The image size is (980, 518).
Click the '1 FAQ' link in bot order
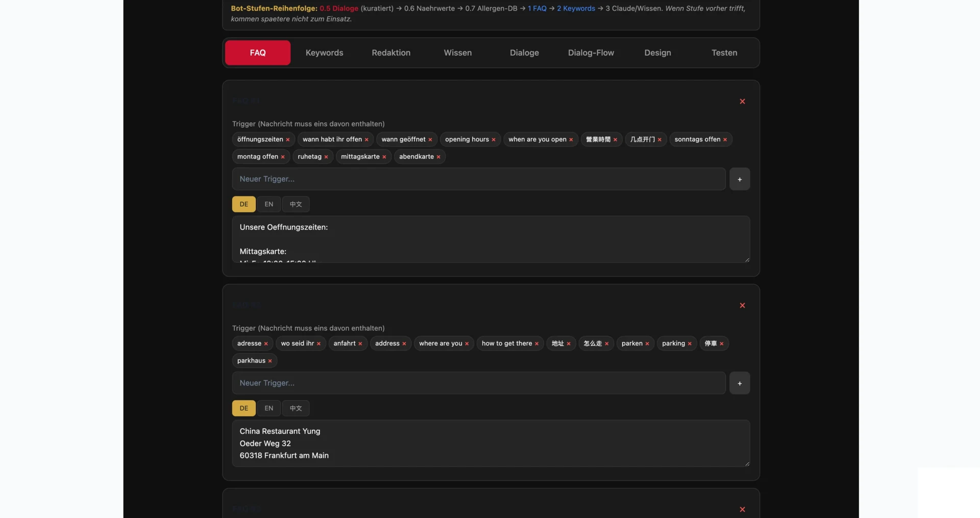click(537, 8)
